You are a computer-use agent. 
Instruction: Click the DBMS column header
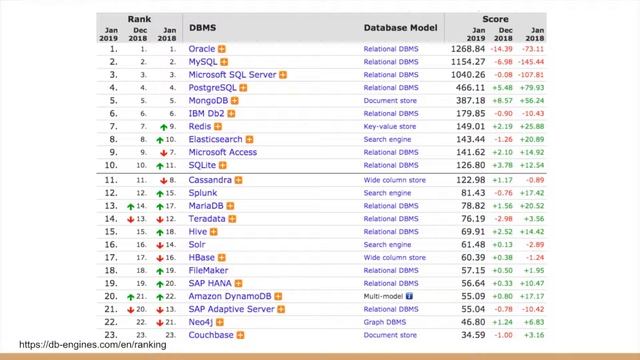202,28
